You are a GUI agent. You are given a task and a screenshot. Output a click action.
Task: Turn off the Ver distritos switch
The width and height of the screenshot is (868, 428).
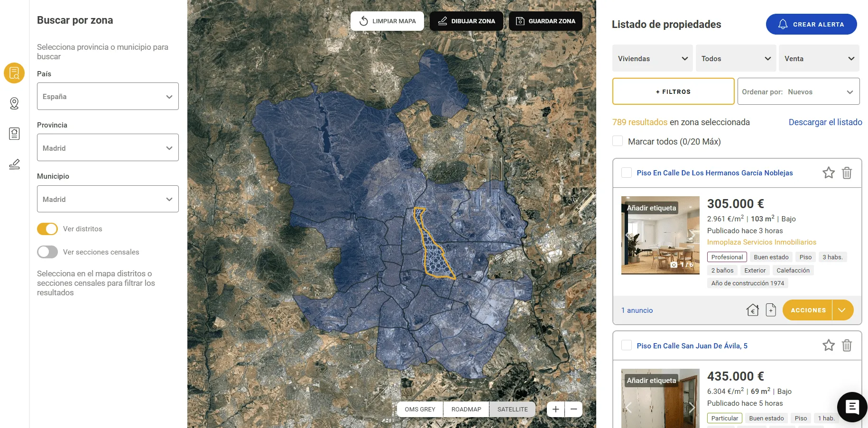[47, 229]
